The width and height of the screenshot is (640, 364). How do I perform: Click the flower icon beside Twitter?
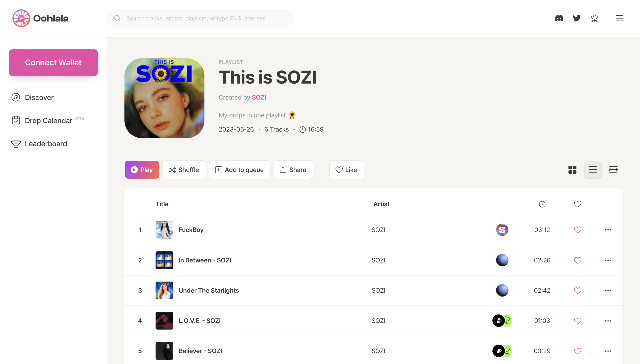click(x=594, y=18)
